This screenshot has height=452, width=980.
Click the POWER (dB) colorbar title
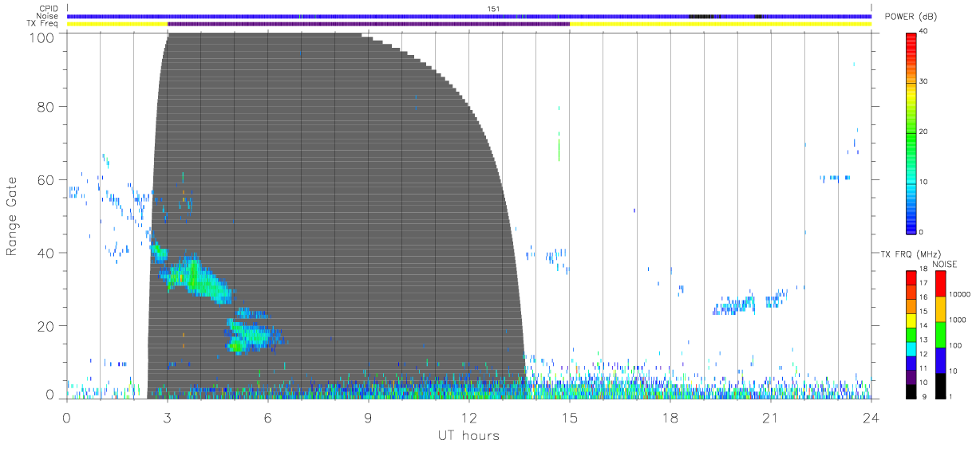coord(910,17)
